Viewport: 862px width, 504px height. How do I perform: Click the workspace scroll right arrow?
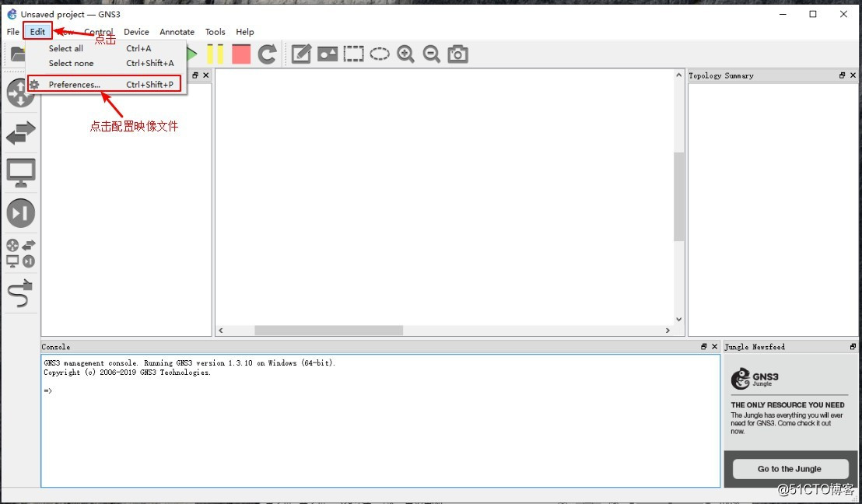click(x=668, y=331)
